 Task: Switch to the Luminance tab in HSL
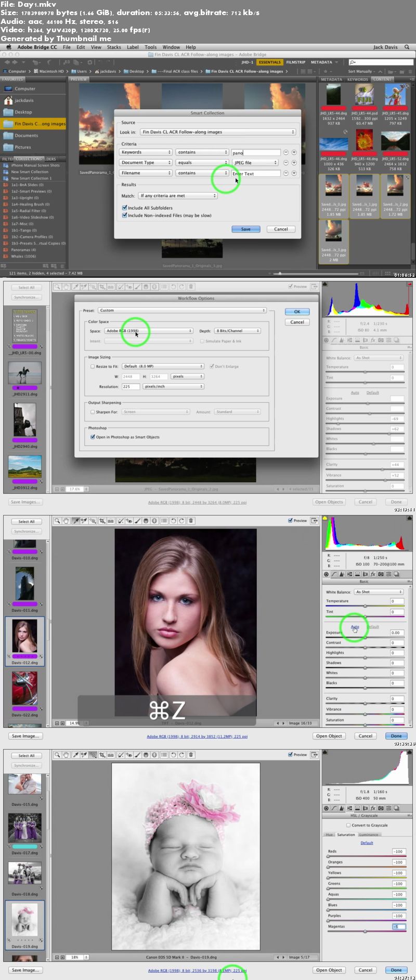[368, 834]
